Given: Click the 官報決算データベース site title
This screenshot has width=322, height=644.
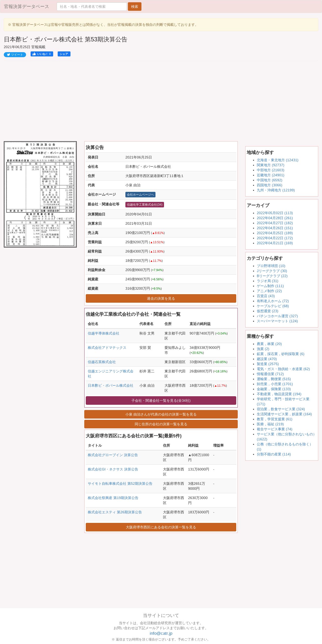Looking at the screenshot, I should [26, 7].
